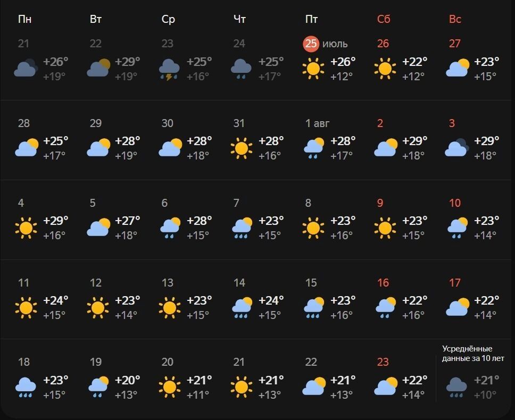The width and height of the screenshot is (515, 420).
Task: Select the Сб weekday column header
Action: (384, 19)
